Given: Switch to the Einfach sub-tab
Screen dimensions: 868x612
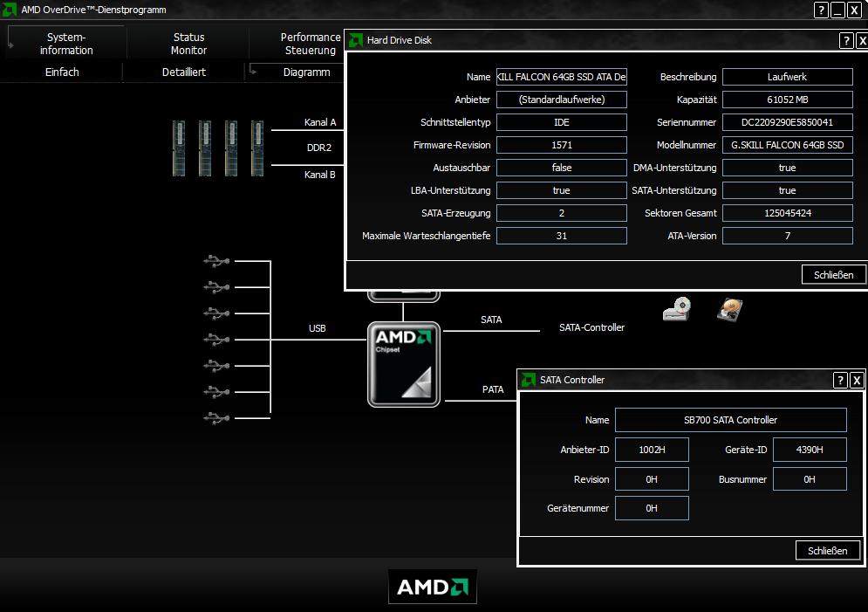Looking at the screenshot, I should (x=62, y=72).
